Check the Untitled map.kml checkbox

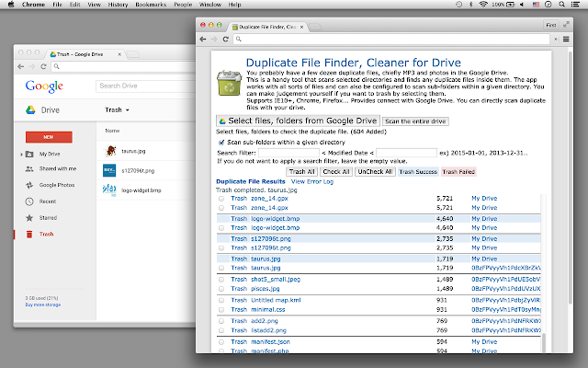[x=221, y=301]
